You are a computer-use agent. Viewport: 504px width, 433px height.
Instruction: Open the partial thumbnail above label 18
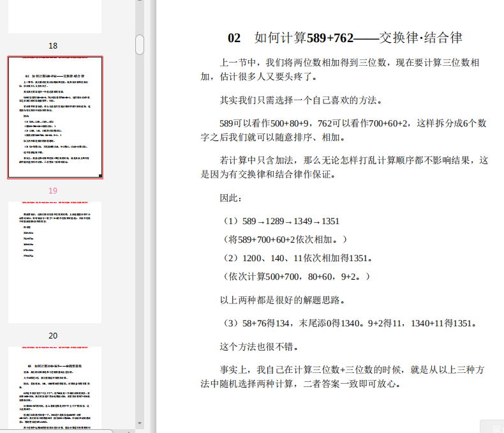(55, 17)
